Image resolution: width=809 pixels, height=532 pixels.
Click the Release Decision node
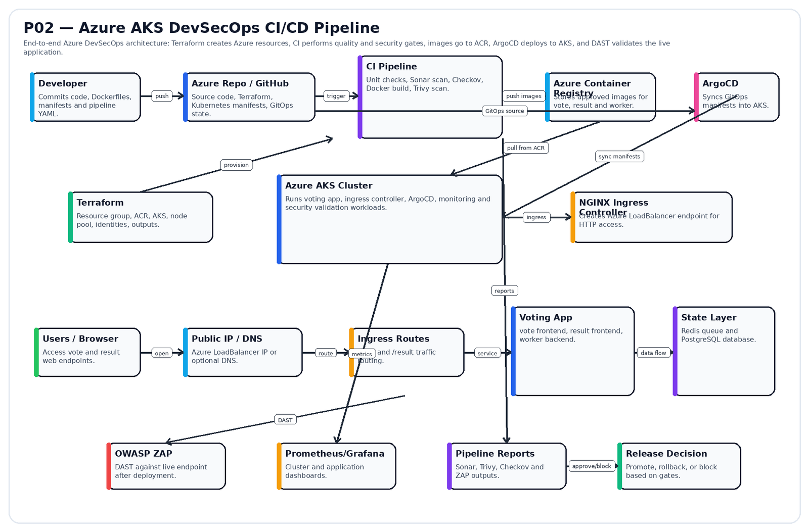[x=680, y=466]
